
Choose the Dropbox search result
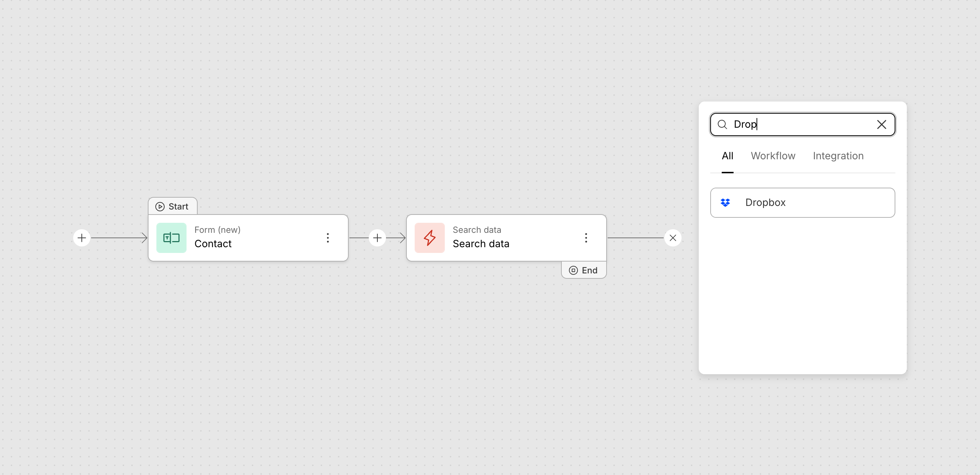point(802,202)
